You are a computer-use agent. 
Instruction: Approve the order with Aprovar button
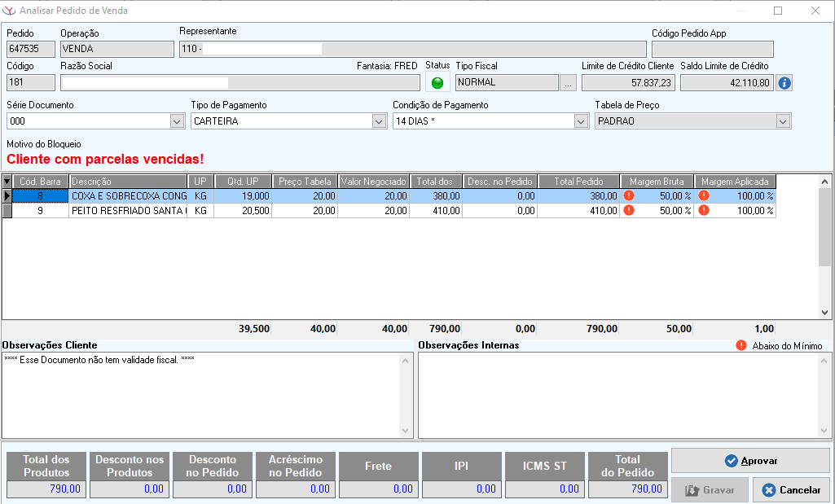point(750,461)
